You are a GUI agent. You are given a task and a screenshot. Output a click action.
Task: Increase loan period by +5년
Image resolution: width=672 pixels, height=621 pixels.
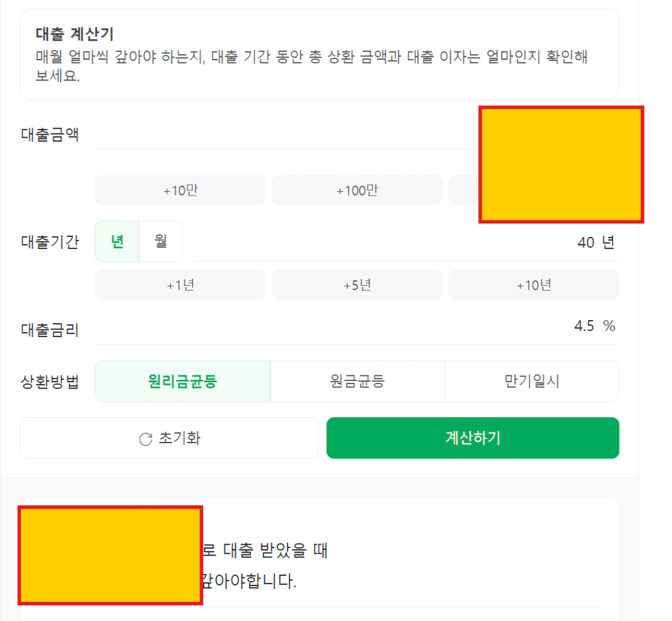click(x=357, y=284)
